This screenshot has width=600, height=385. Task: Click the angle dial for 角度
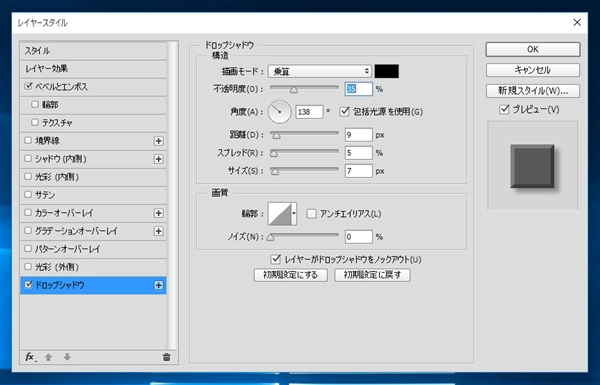(x=279, y=112)
